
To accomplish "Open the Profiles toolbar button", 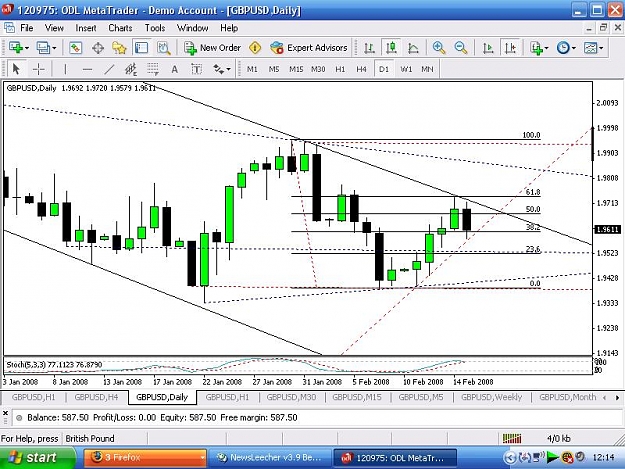I will pyautogui.click(x=43, y=48).
